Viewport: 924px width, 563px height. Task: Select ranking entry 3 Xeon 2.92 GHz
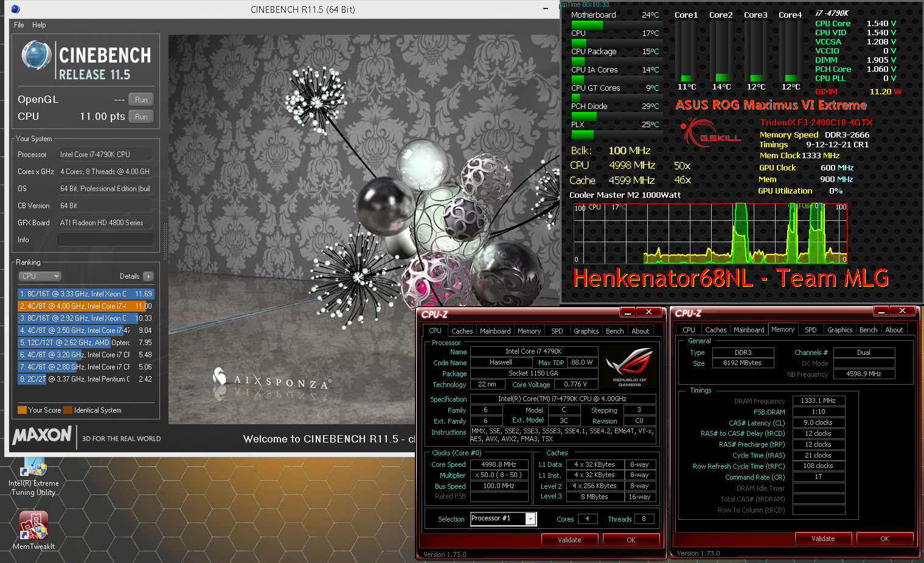click(86, 318)
